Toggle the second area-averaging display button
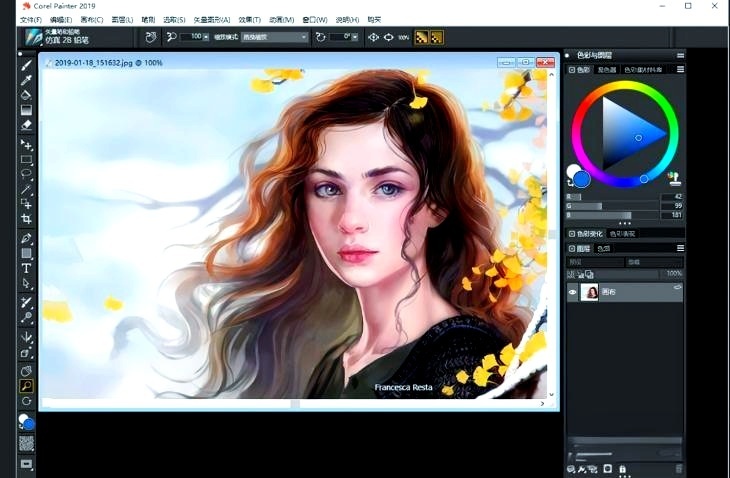730x478 pixels. click(436, 37)
